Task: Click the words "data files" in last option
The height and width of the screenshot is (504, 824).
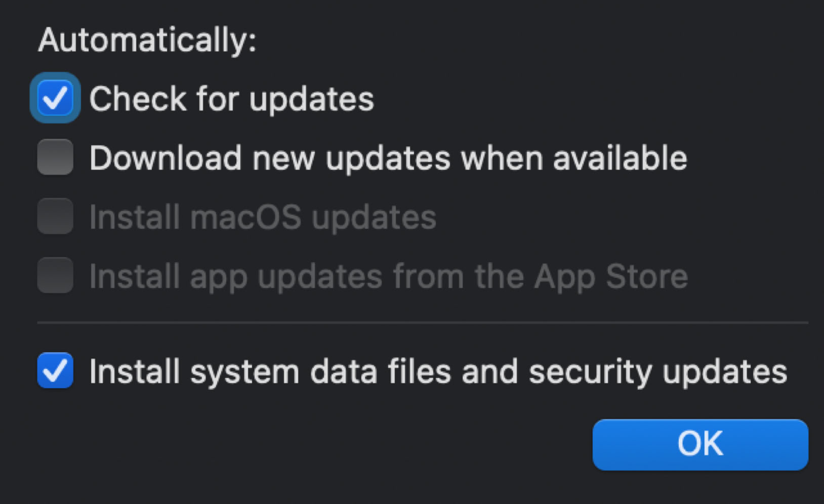Action: 381,371
